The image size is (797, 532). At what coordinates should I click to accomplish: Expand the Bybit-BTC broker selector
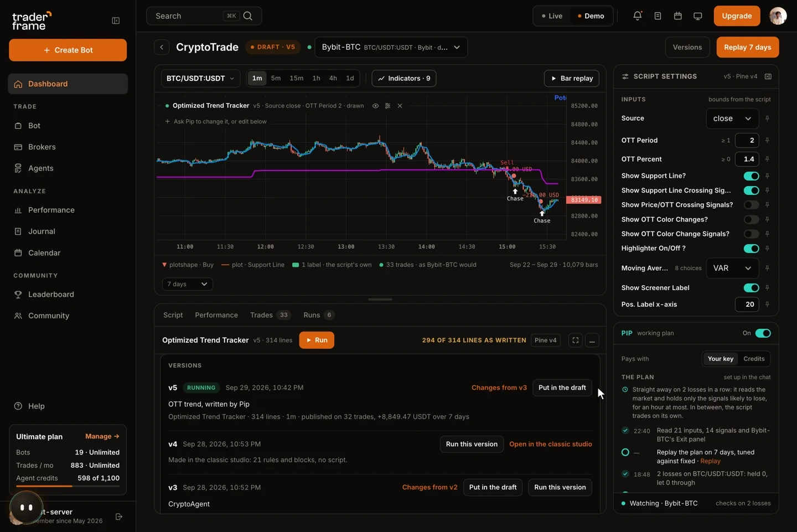pos(391,48)
